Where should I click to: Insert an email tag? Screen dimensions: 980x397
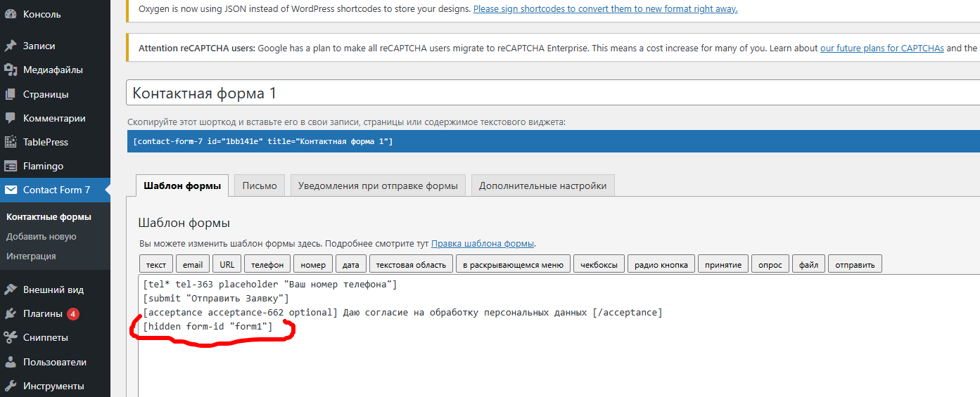193,264
